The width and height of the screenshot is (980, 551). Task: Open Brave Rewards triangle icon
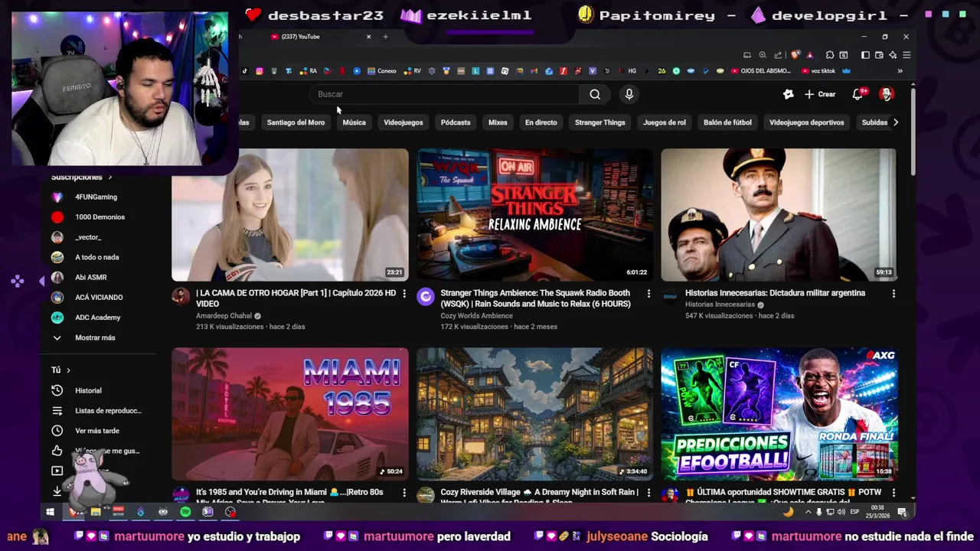coord(810,55)
